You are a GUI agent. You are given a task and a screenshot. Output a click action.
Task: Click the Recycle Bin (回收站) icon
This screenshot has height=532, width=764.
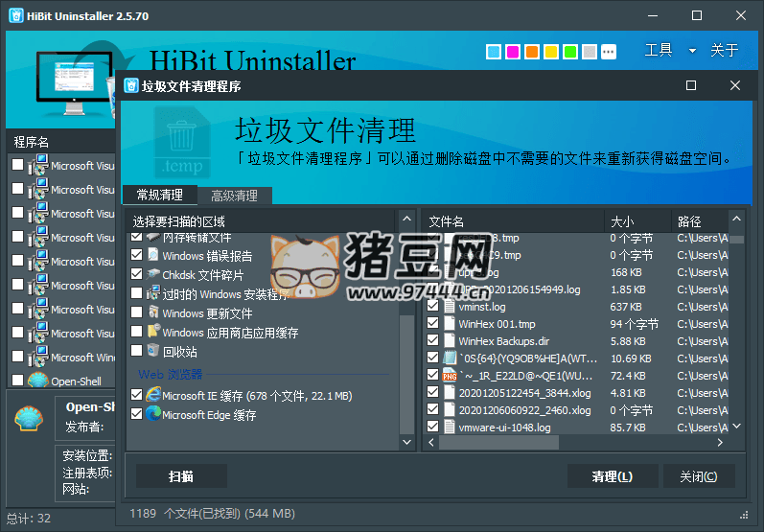pyautogui.click(x=152, y=351)
